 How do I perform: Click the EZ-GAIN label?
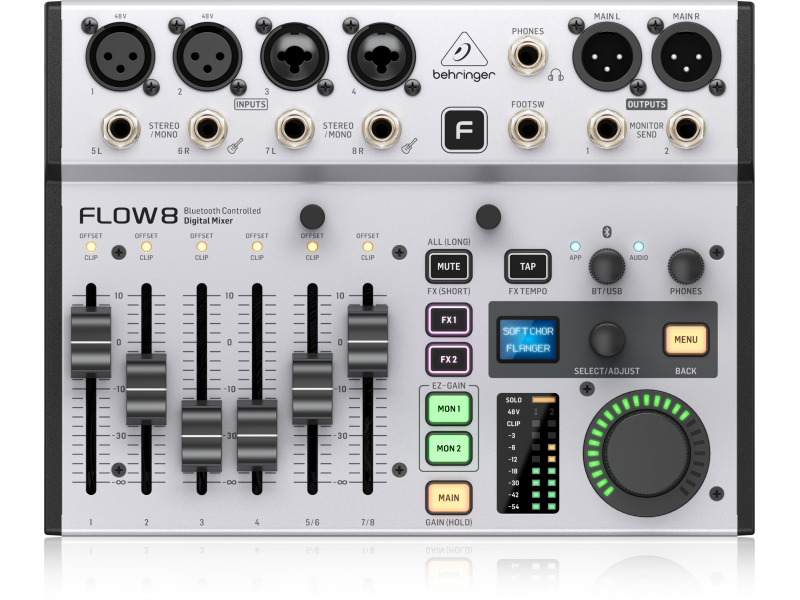(448, 386)
